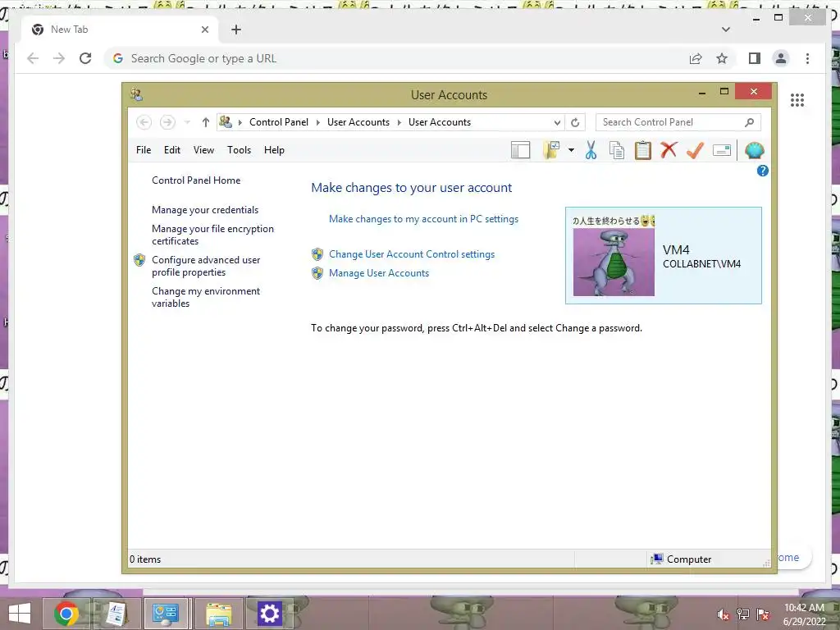The image size is (840, 630).
Task: Open Change my environment variables
Action: [206, 297]
